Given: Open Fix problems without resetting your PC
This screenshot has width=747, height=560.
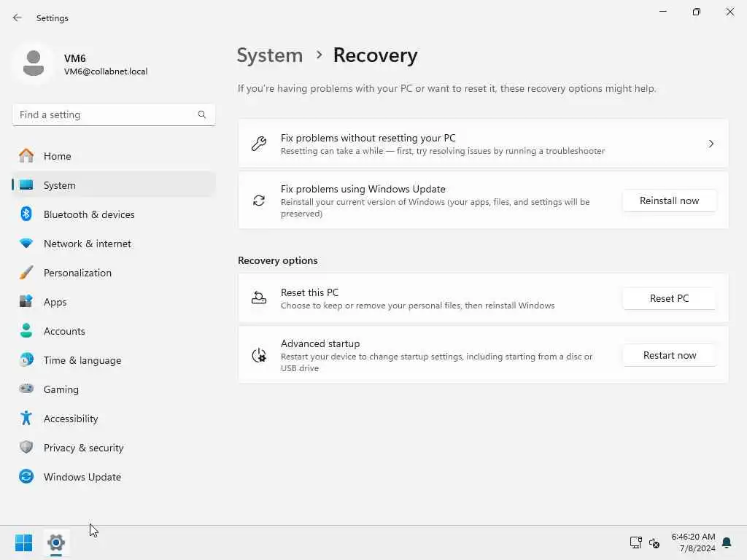Looking at the screenshot, I should [483, 144].
